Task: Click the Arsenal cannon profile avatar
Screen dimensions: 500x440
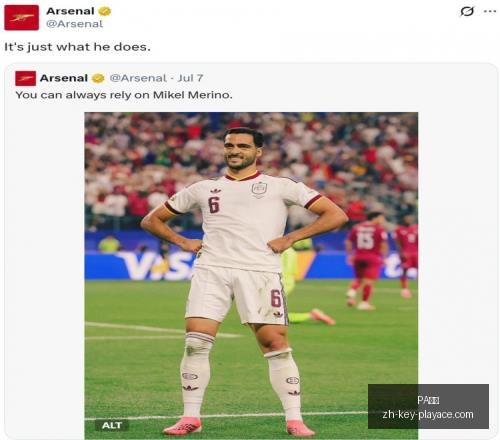Action: pyautogui.click(x=22, y=18)
